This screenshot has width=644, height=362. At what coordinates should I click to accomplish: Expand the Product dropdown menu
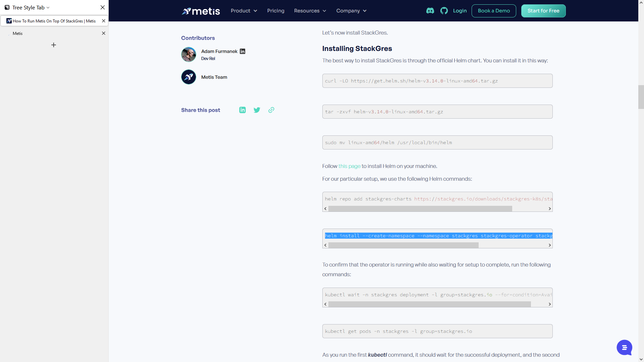(244, 11)
